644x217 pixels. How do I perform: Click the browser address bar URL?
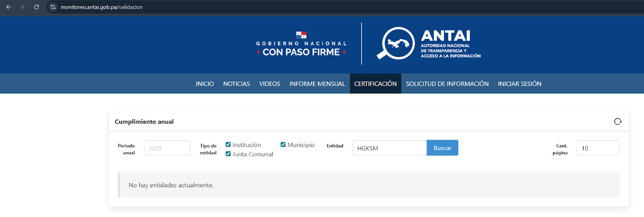(x=102, y=7)
